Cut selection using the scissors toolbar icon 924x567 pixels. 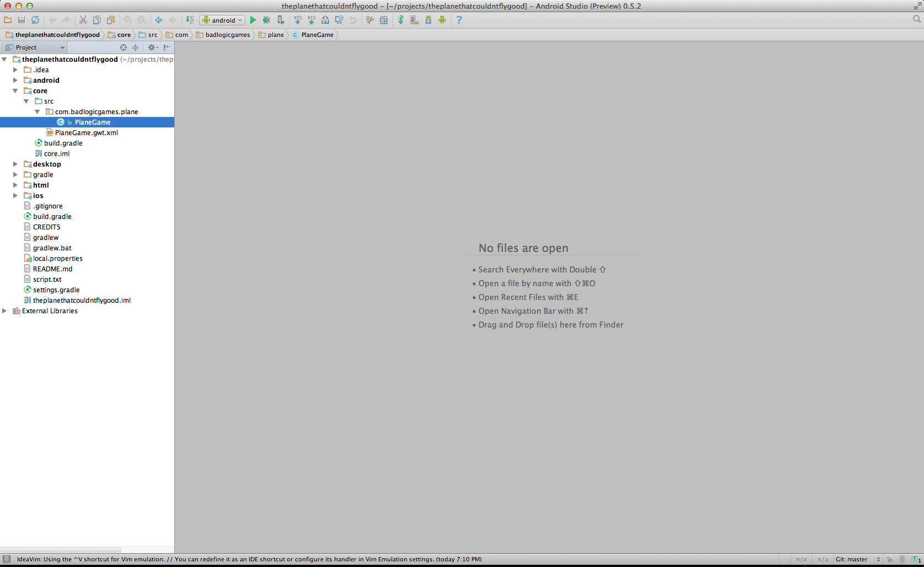click(83, 20)
